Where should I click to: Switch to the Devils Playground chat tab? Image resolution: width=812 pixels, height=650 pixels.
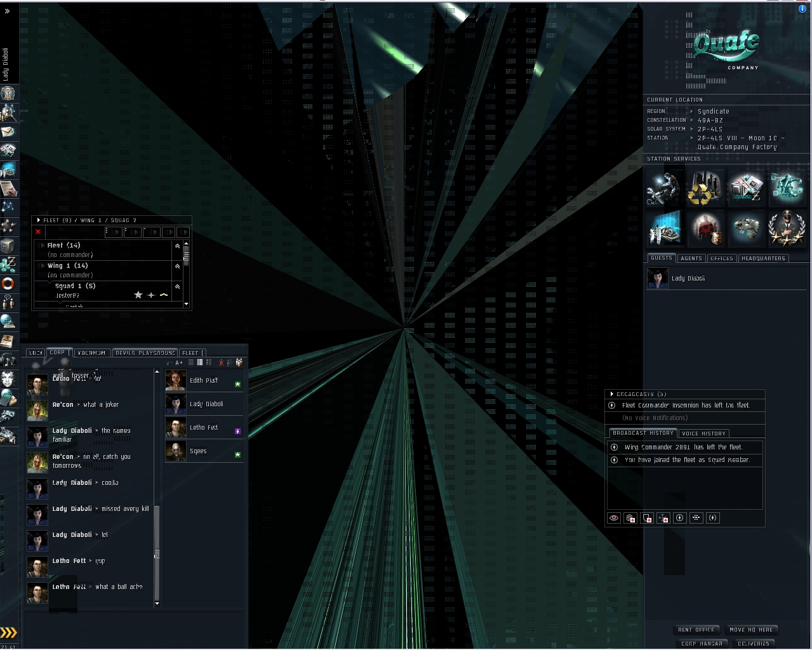pos(145,353)
